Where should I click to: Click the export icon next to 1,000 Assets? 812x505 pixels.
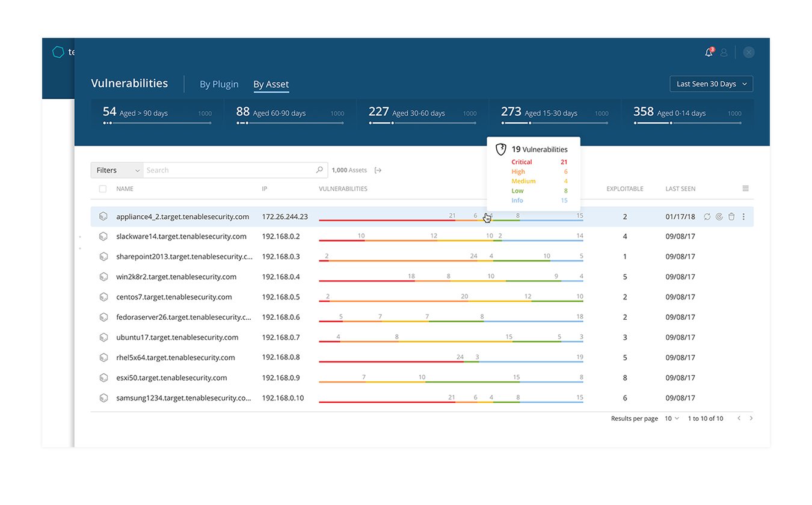click(x=378, y=171)
